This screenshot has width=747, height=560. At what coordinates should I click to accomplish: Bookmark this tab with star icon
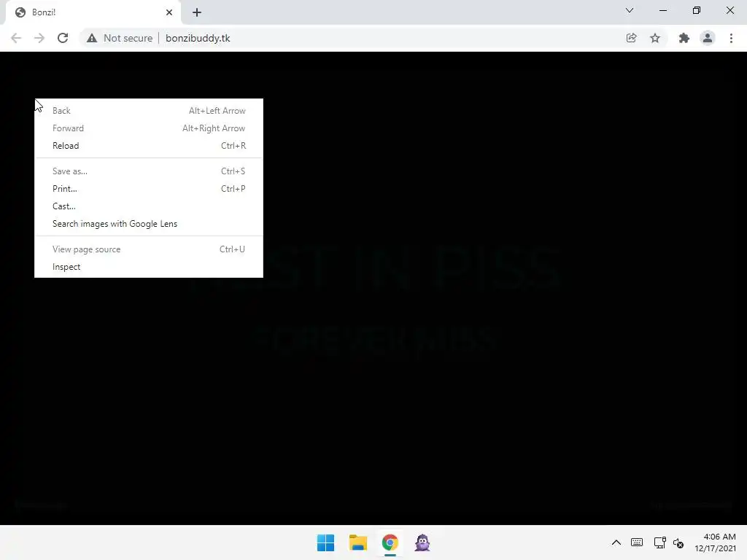point(655,38)
